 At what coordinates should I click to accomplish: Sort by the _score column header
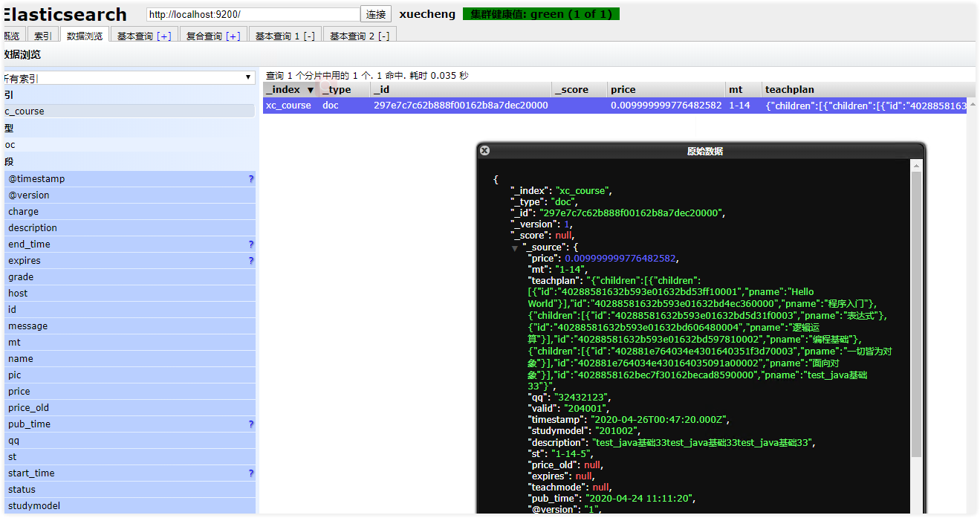580,89
